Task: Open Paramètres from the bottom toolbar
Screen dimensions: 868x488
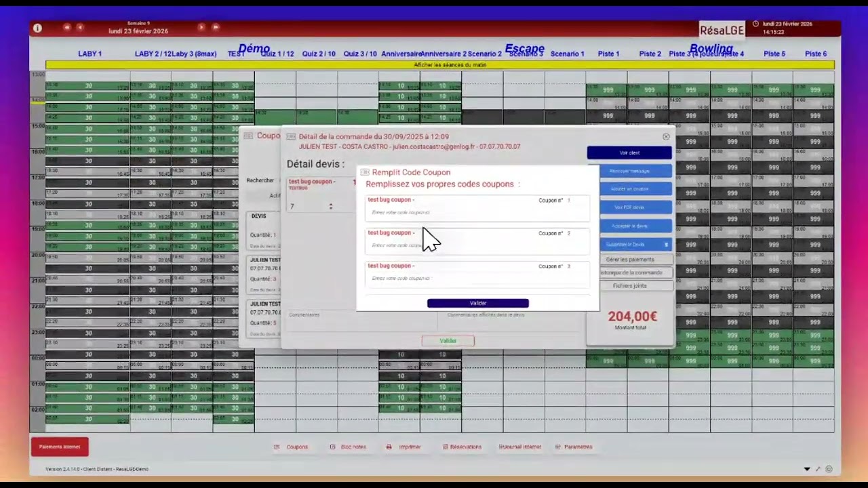Action: coord(574,447)
